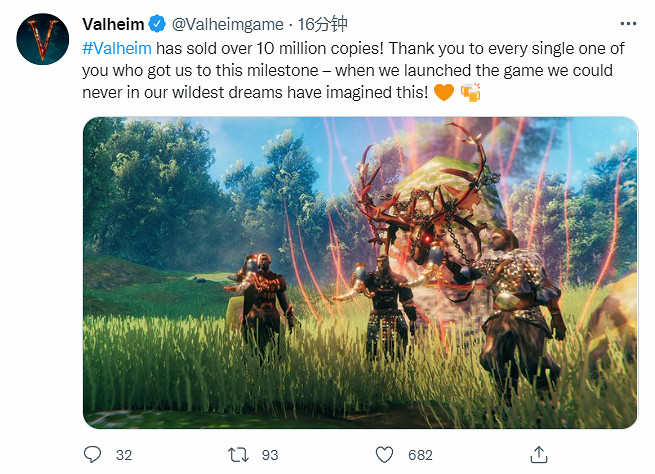This screenshot has height=474, width=655.
Task: Open the Valheim display name profile link
Action: (x=110, y=23)
